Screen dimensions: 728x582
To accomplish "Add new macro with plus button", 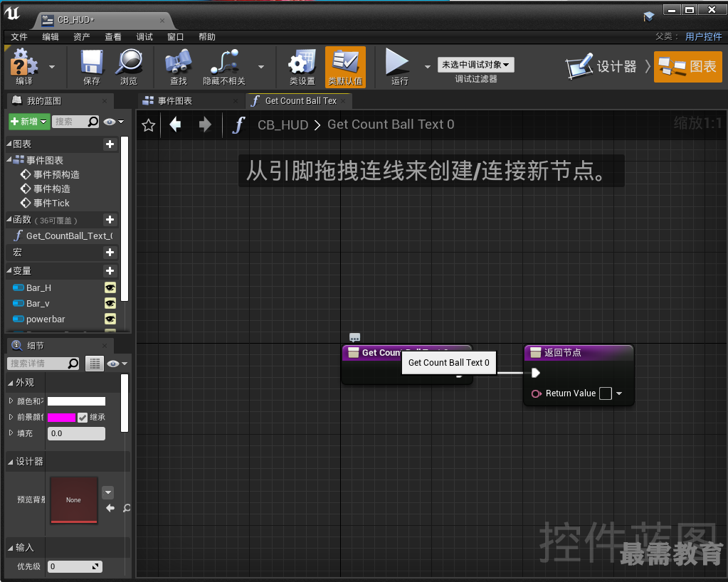I will point(110,252).
